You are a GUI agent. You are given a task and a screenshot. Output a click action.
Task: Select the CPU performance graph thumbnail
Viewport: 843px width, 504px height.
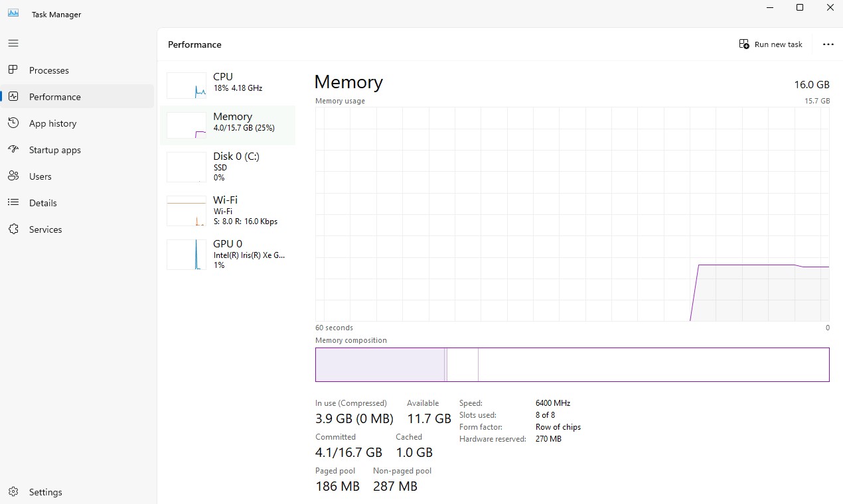click(187, 86)
